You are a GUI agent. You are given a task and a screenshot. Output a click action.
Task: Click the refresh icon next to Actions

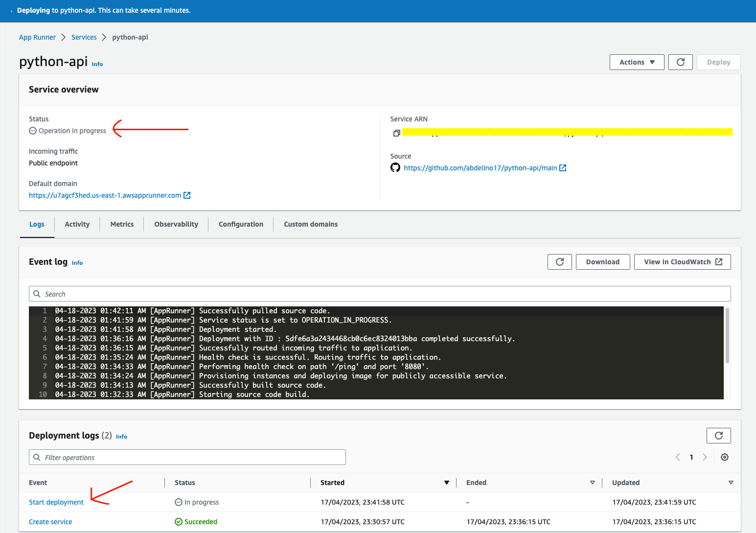pos(680,62)
